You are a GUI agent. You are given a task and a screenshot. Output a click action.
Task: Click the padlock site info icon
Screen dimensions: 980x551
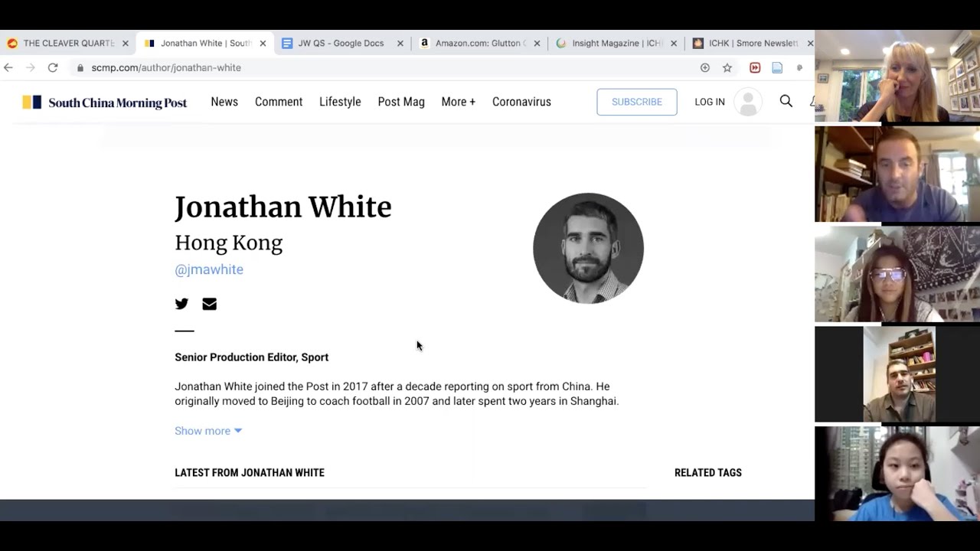[80, 67]
